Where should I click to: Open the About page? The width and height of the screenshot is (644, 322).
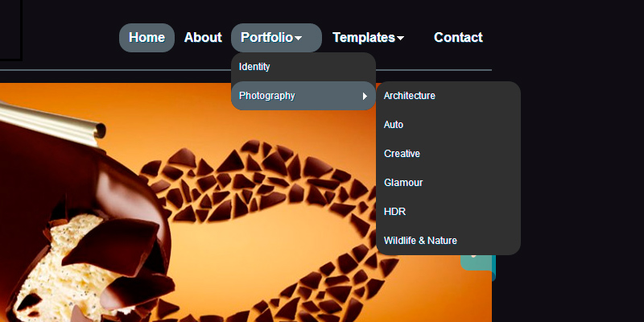tap(203, 37)
